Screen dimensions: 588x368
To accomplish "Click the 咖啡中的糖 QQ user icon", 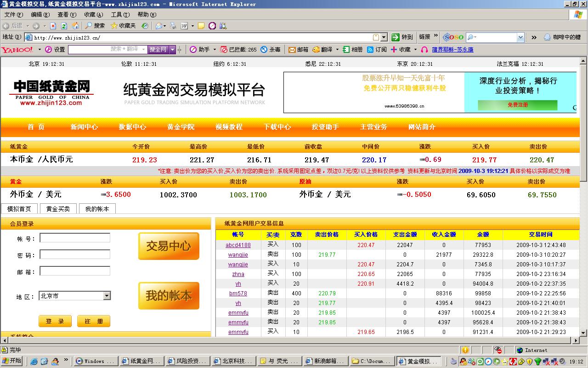I will click(547, 37).
